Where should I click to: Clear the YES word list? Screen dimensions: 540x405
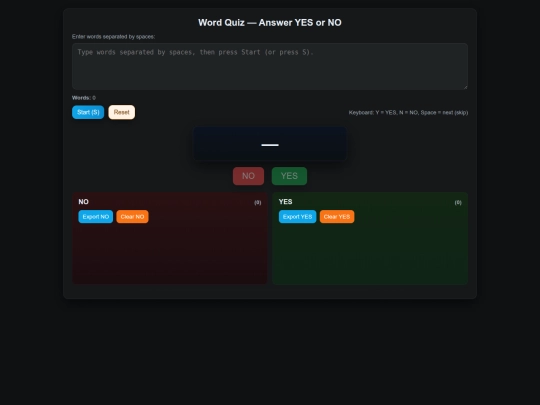pyautogui.click(x=337, y=217)
